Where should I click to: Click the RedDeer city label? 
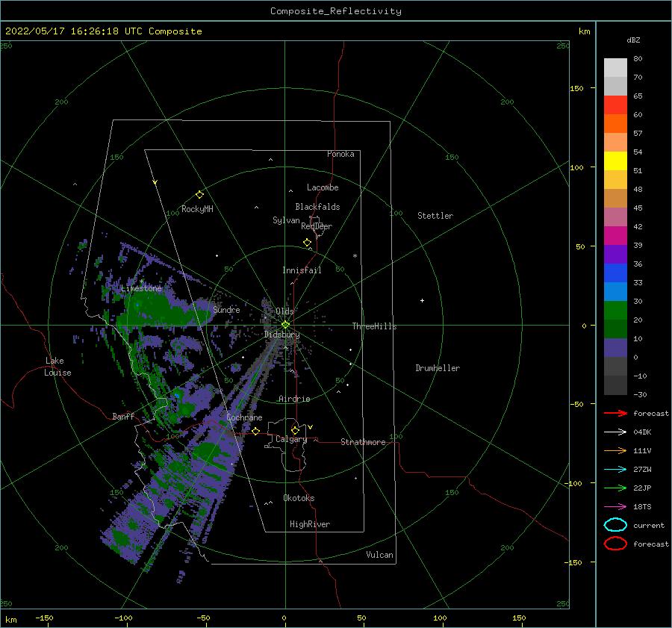pyautogui.click(x=317, y=226)
